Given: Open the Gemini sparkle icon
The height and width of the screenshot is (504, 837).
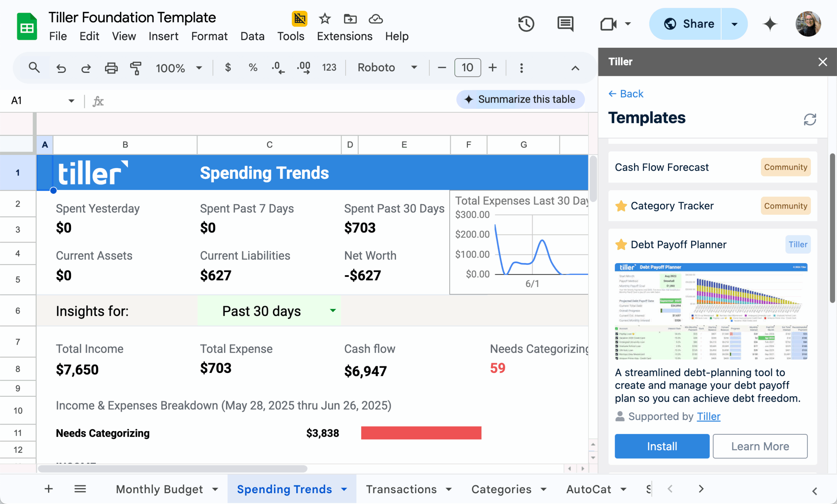Looking at the screenshot, I should [770, 24].
